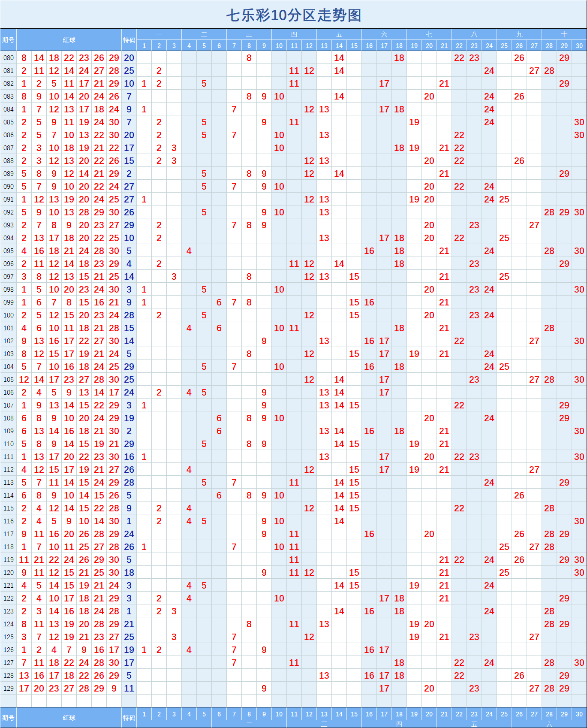The width and height of the screenshot is (587, 728).
Task: Click issue number 129 row label
Action: pyautogui.click(x=9, y=689)
